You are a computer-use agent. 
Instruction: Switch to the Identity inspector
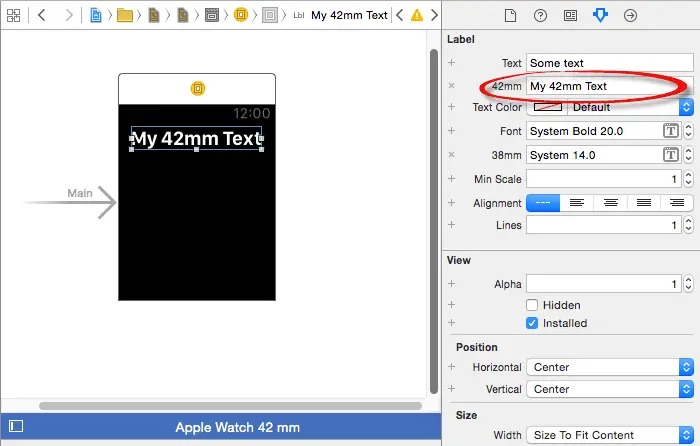coord(570,15)
